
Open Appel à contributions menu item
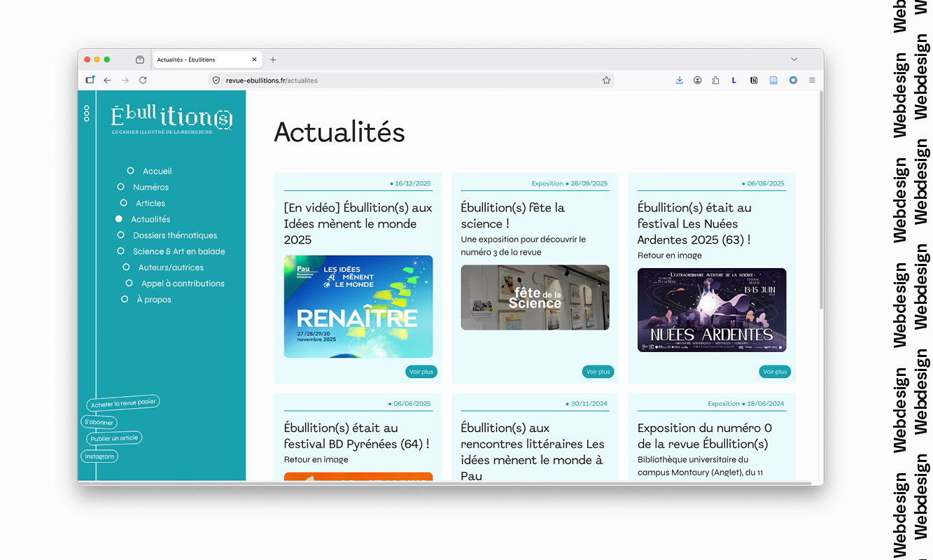(x=183, y=284)
